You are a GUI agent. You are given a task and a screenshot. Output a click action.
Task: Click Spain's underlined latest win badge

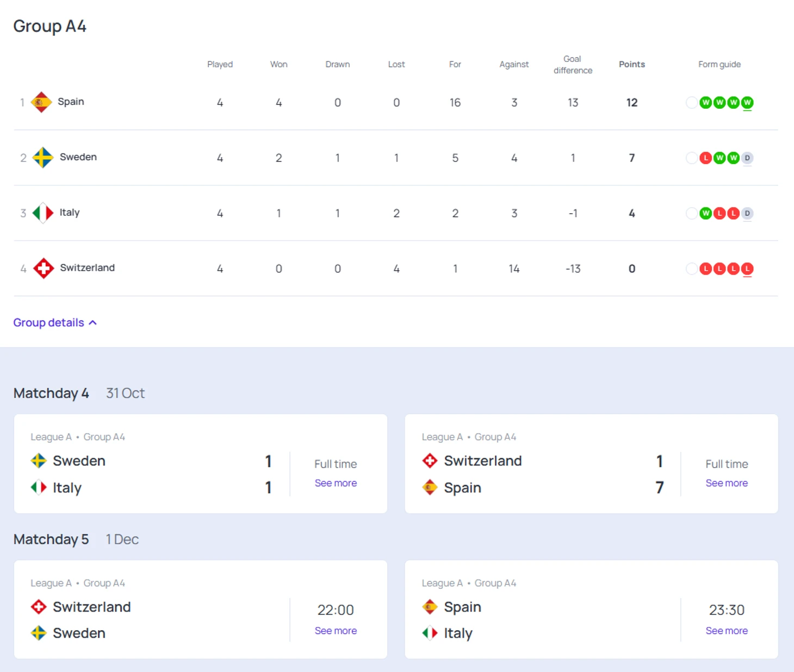(747, 103)
